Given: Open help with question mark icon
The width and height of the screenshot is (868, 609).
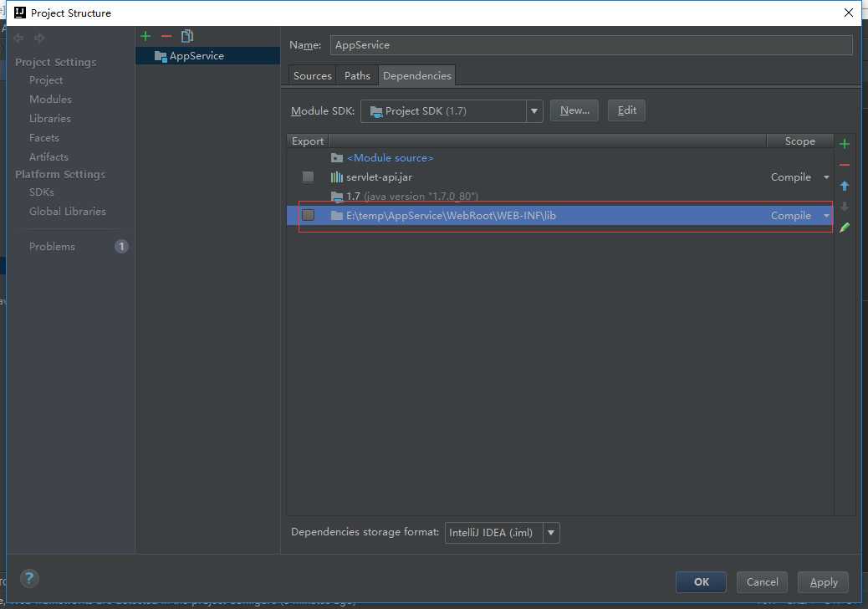Looking at the screenshot, I should click(x=29, y=579).
